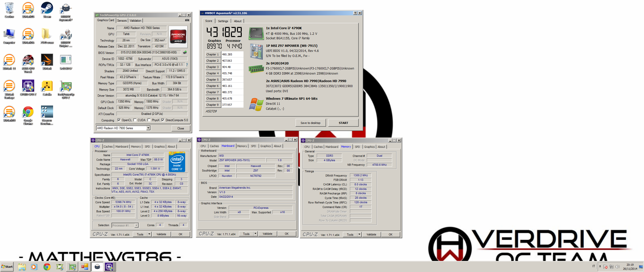Screen dimensions: 644x272
Task: Show hidden system tray icons
Action: click(x=600, y=266)
